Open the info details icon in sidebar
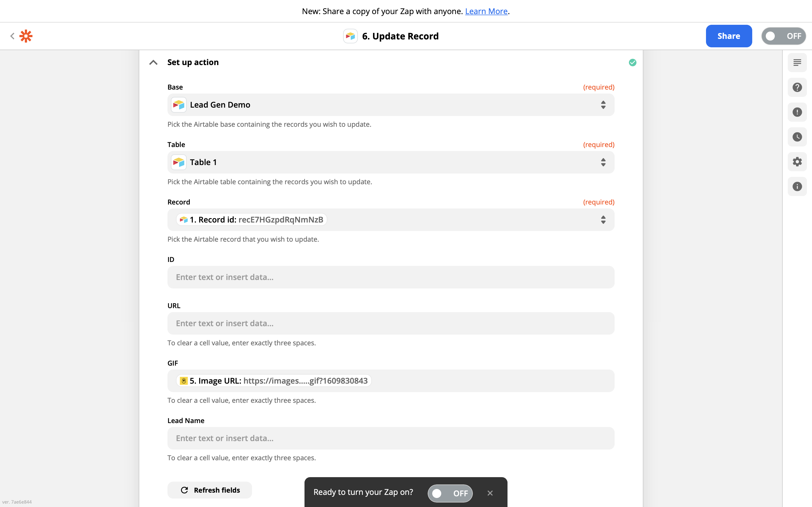812x507 pixels. [797, 186]
